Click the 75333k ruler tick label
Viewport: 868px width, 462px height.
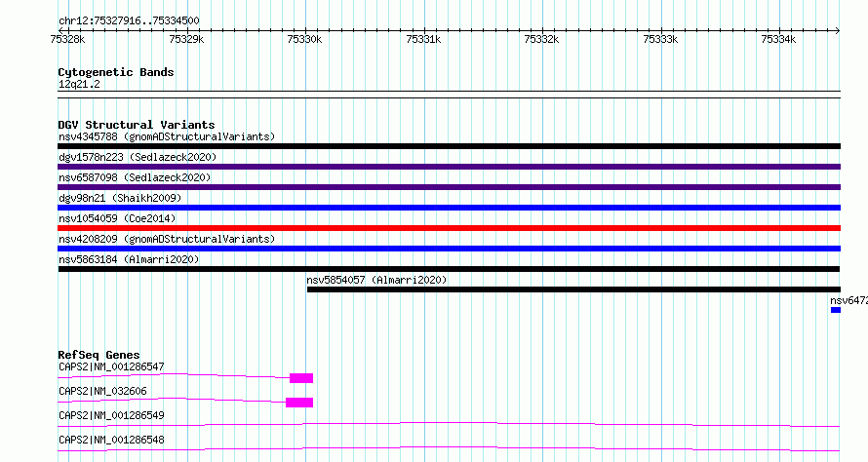coord(660,39)
